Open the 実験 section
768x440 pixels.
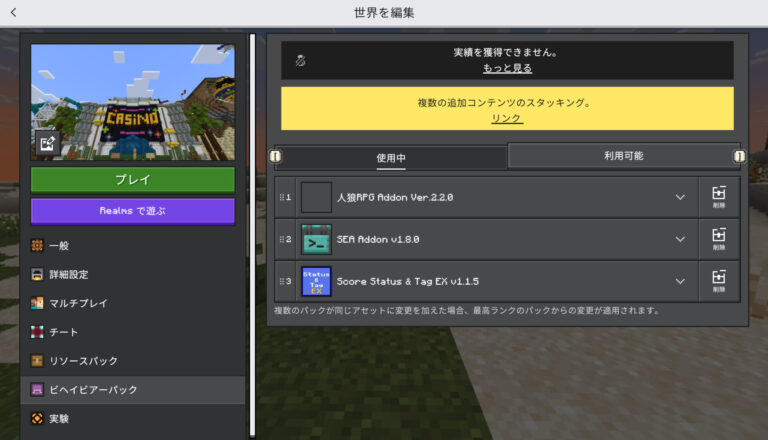[x=133, y=418]
